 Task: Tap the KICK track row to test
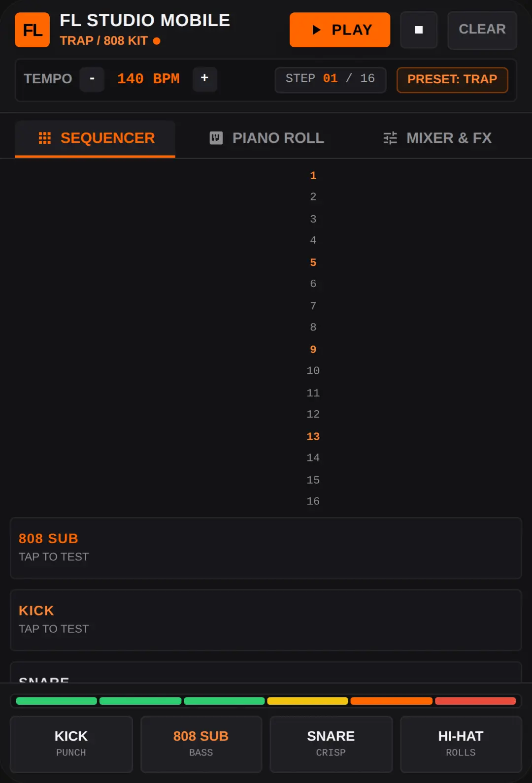[x=266, y=620]
